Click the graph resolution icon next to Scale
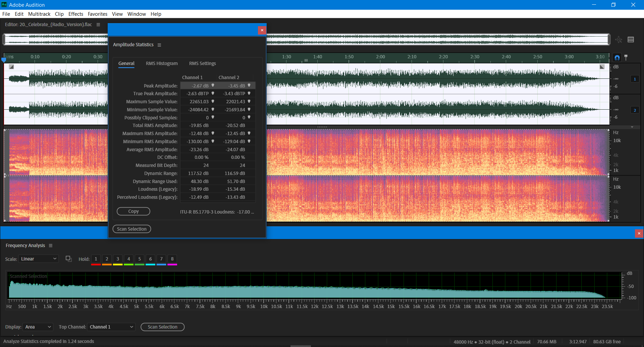Viewport: 644px width, 347px height. coord(68,259)
